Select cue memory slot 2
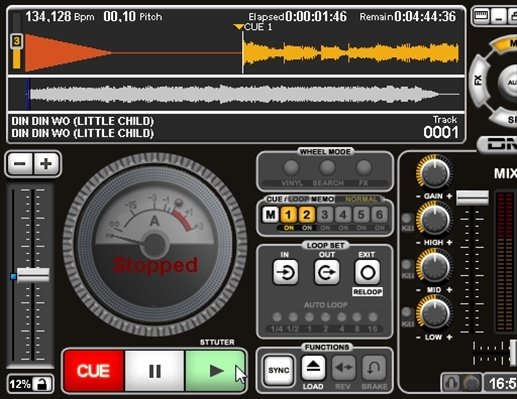 click(x=307, y=215)
